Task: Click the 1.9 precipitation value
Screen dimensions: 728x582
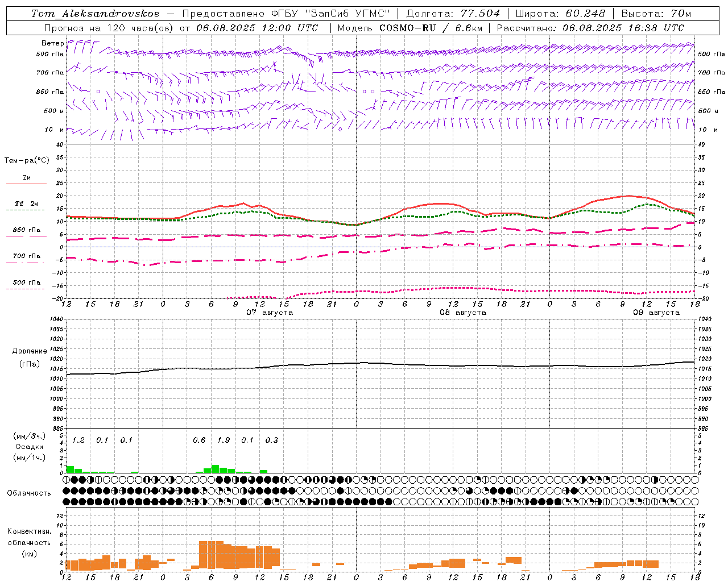Action: coord(224,440)
